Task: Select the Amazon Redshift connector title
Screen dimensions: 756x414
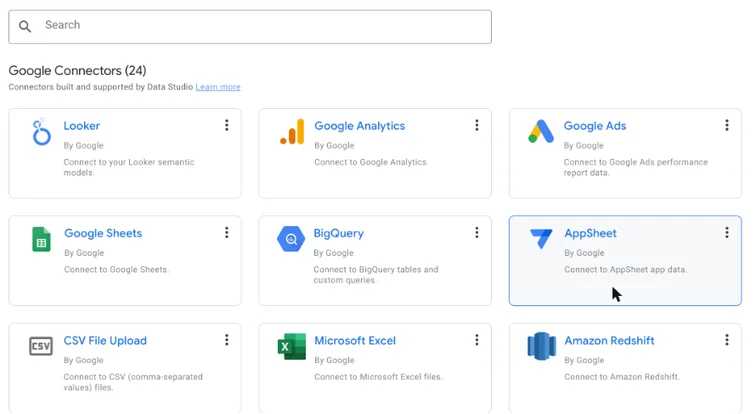Action: pyautogui.click(x=609, y=341)
